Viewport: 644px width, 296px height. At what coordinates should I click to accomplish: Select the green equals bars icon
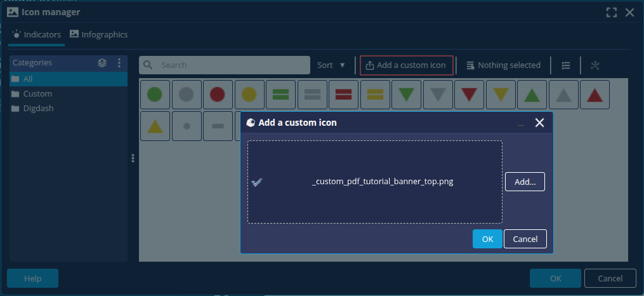tap(280, 95)
